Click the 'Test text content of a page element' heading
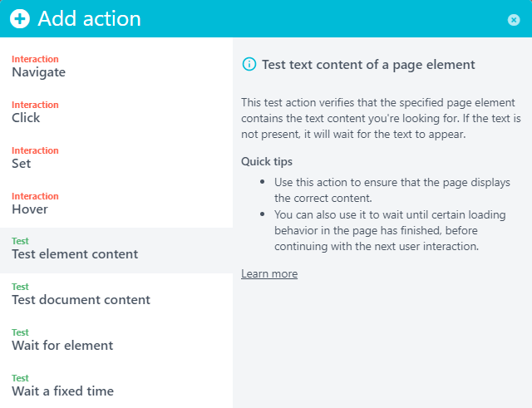Image resolution: width=532 pixels, height=408 pixels. (368, 64)
